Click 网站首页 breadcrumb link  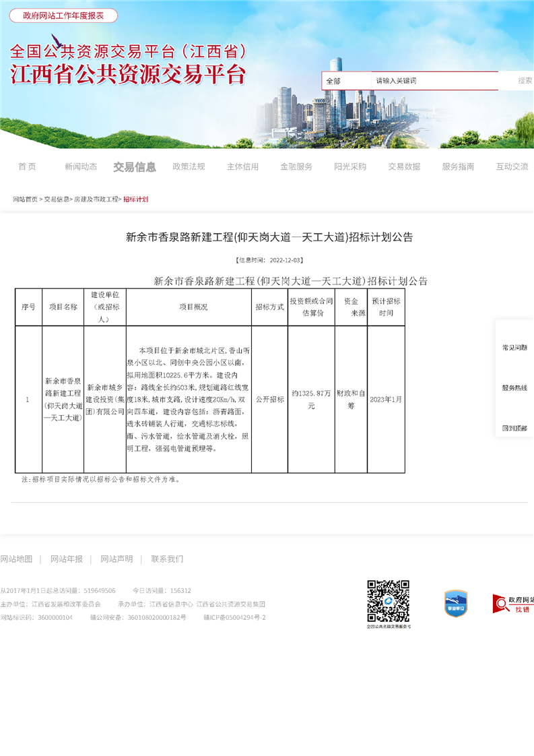tap(26, 199)
